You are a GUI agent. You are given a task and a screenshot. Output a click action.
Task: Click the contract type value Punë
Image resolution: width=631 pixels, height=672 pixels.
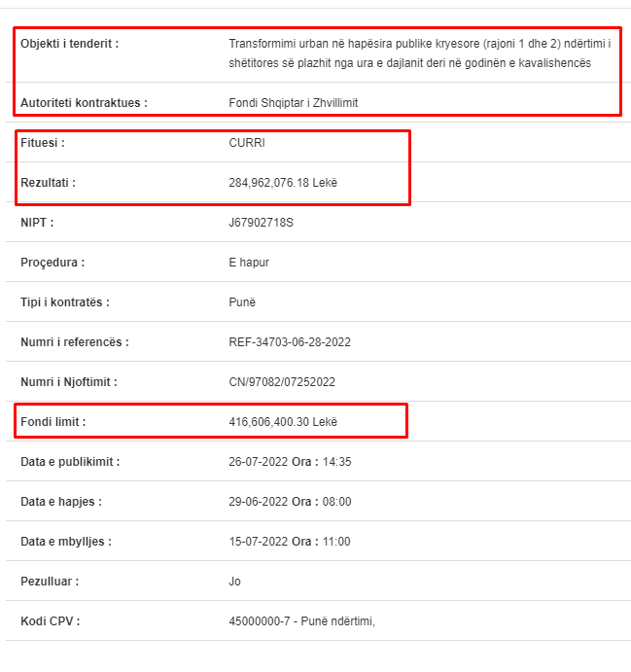pos(242,302)
